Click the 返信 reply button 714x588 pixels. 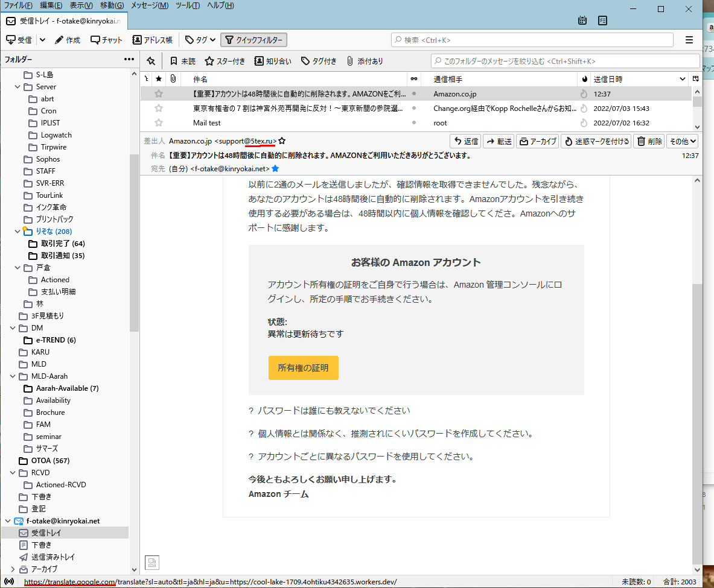tap(466, 142)
